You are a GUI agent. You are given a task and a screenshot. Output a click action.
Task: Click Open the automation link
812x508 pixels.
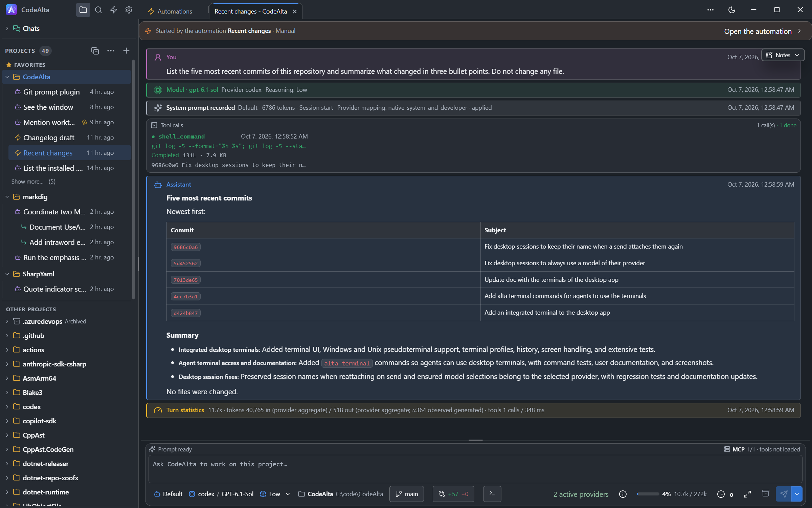[x=763, y=31]
